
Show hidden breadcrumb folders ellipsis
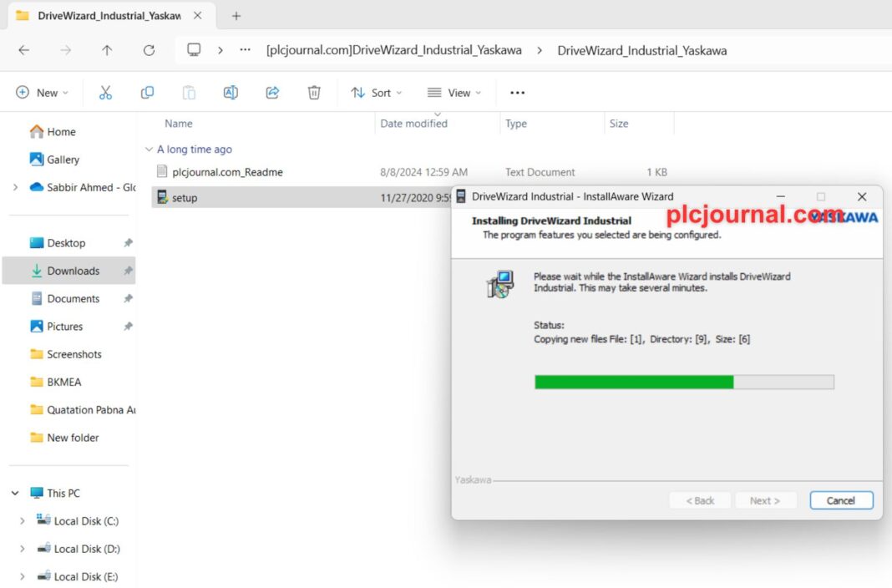(246, 49)
